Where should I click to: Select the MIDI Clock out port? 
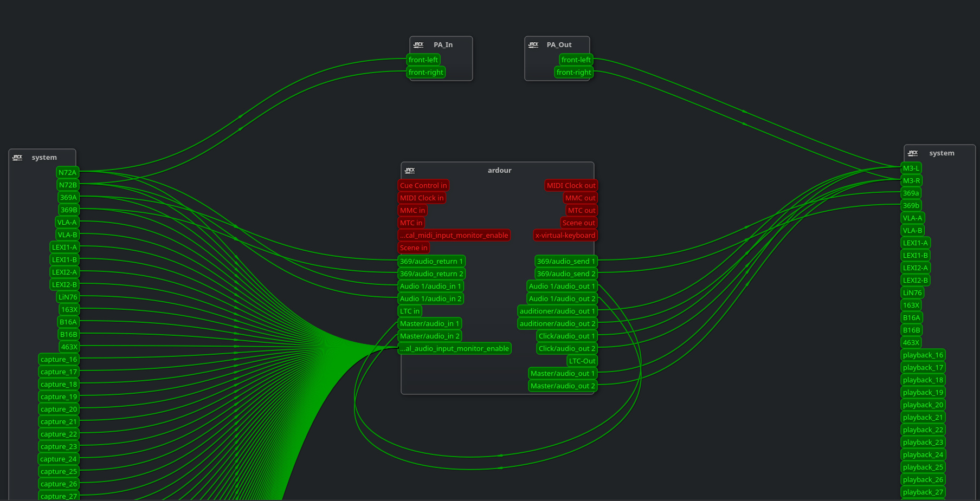pyautogui.click(x=571, y=186)
